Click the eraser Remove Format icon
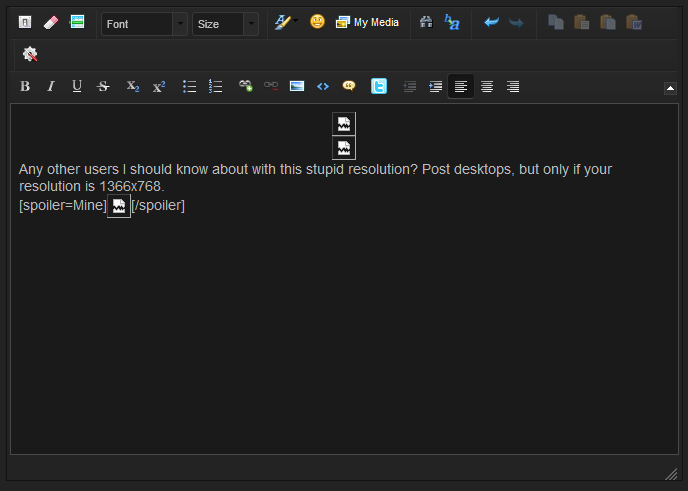 (51, 22)
